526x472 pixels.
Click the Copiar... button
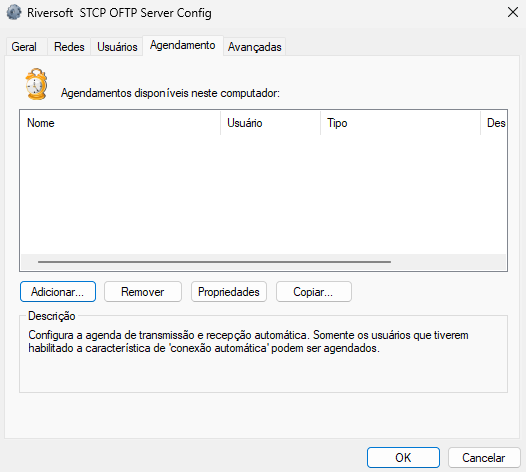pyautogui.click(x=314, y=292)
